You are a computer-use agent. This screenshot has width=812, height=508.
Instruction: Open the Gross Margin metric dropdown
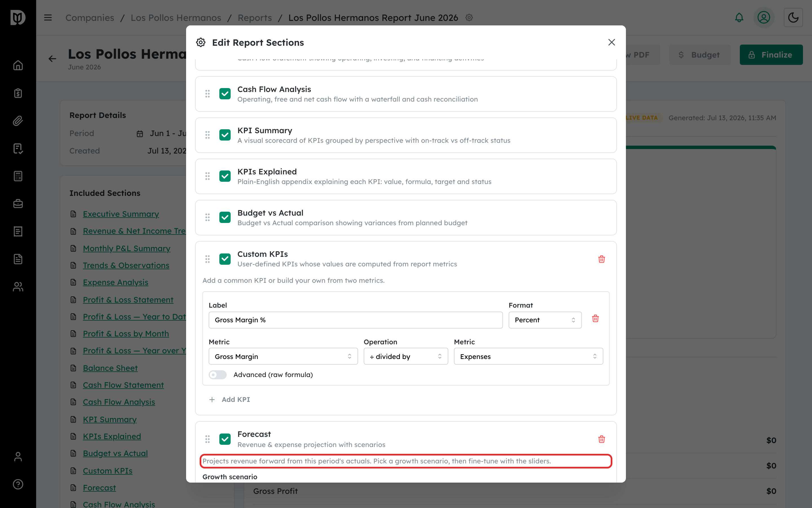coord(283,356)
